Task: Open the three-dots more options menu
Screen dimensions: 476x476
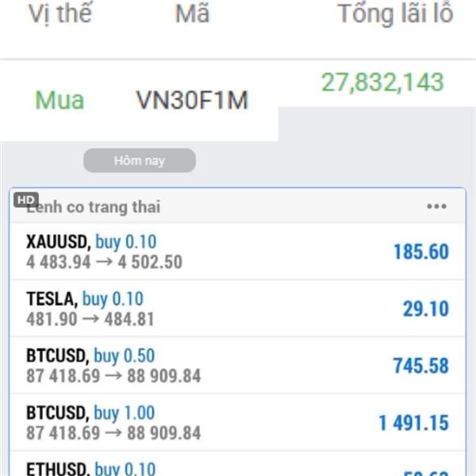Action: point(436,206)
